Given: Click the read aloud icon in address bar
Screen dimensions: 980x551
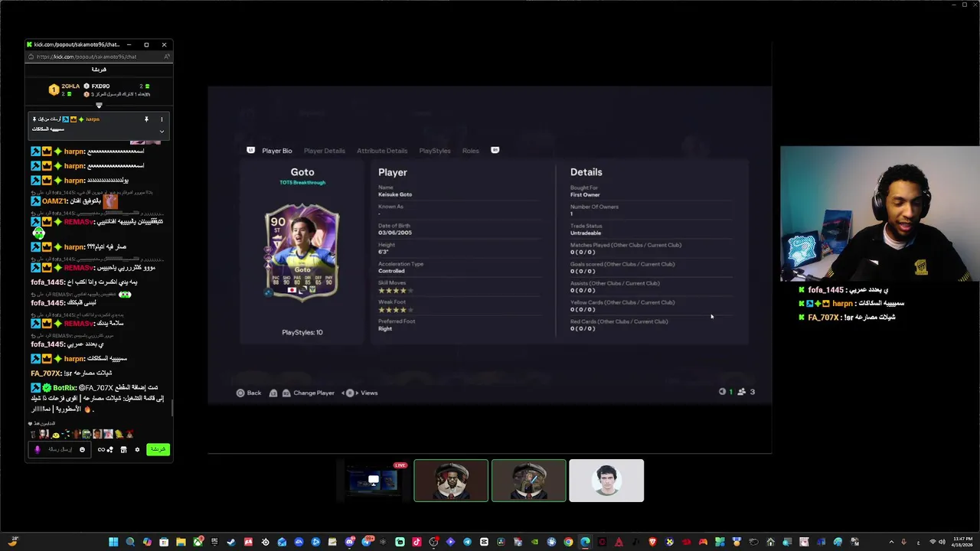Looking at the screenshot, I should click(x=166, y=56).
